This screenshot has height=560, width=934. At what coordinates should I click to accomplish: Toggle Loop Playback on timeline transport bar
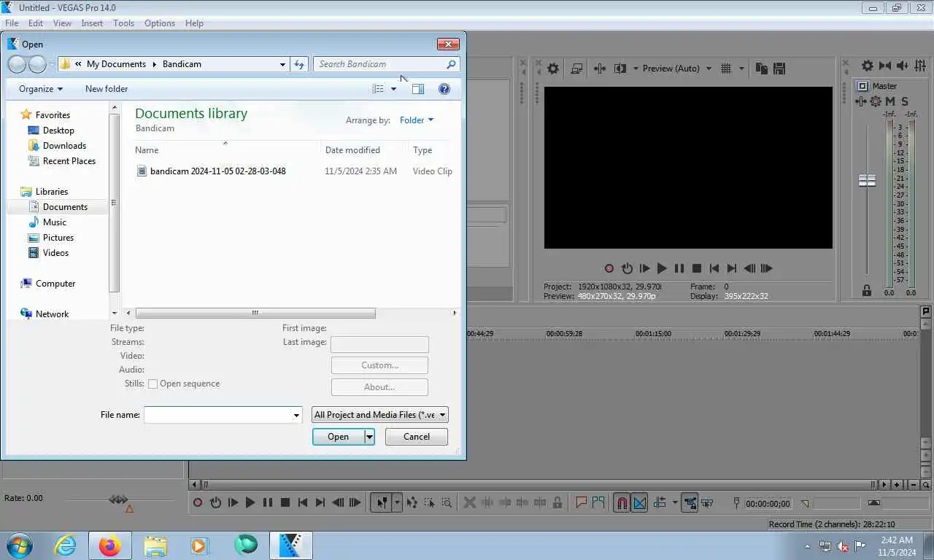click(x=215, y=502)
